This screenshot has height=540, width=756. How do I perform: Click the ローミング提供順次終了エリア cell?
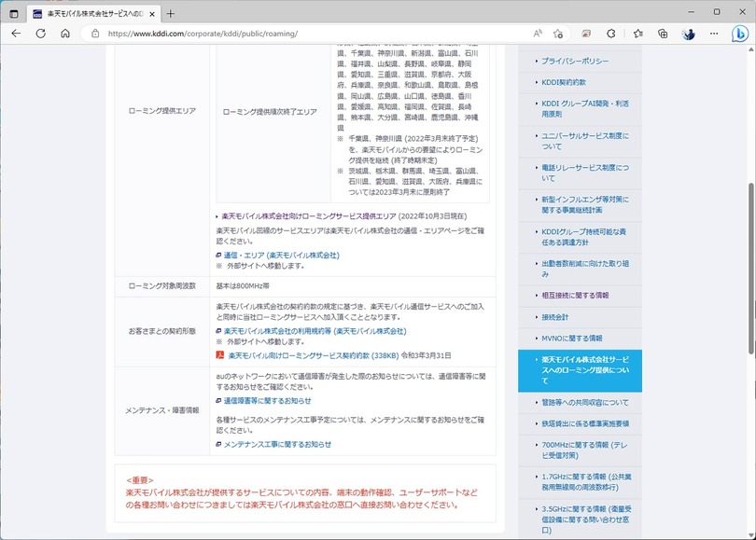[x=270, y=112]
